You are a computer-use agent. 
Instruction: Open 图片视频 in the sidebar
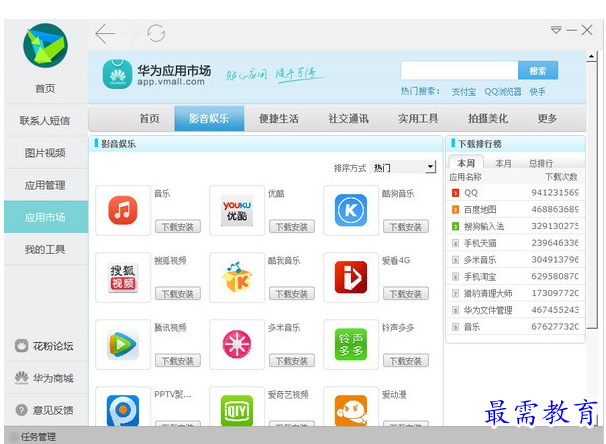pyautogui.click(x=46, y=153)
